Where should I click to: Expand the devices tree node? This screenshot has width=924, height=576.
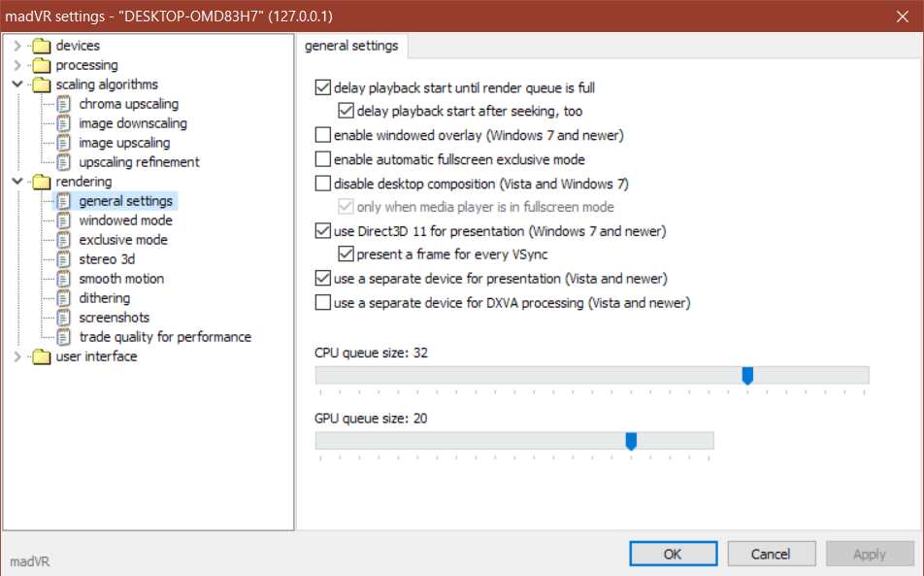[17, 46]
